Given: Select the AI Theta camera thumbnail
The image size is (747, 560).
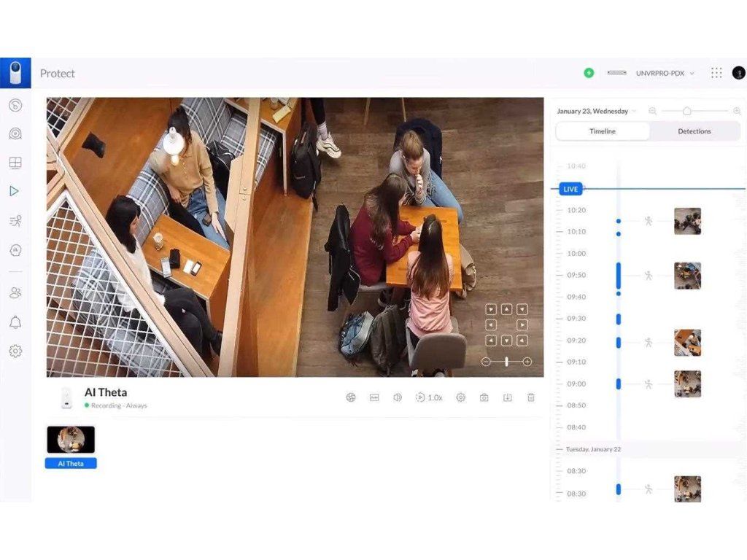Looking at the screenshot, I should pyautogui.click(x=71, y=440).
